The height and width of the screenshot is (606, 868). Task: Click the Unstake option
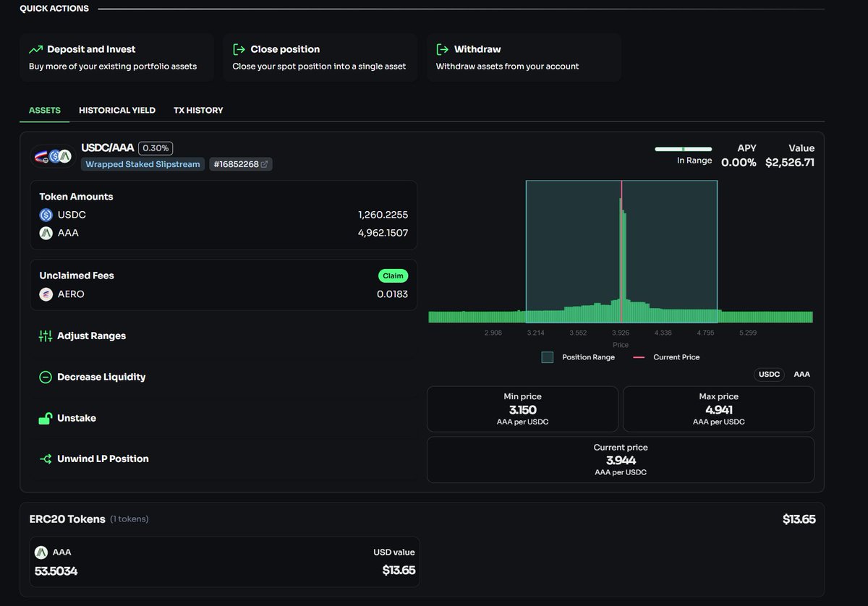point(77,419)
